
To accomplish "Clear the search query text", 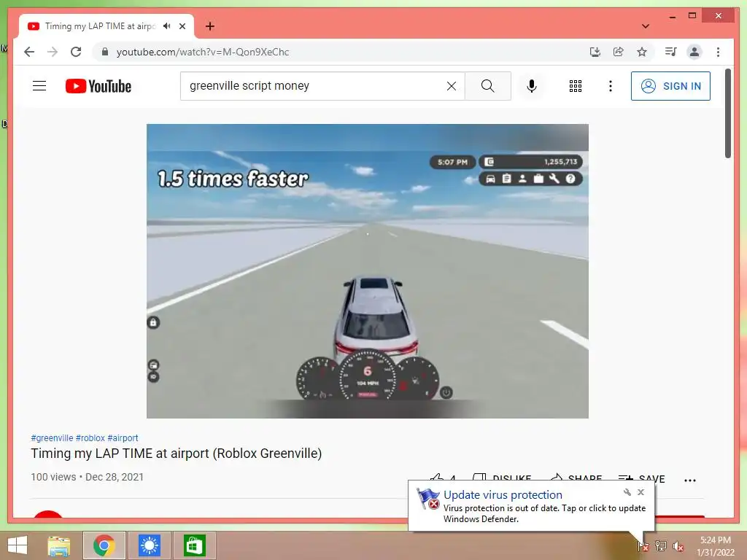I will 451,86.
